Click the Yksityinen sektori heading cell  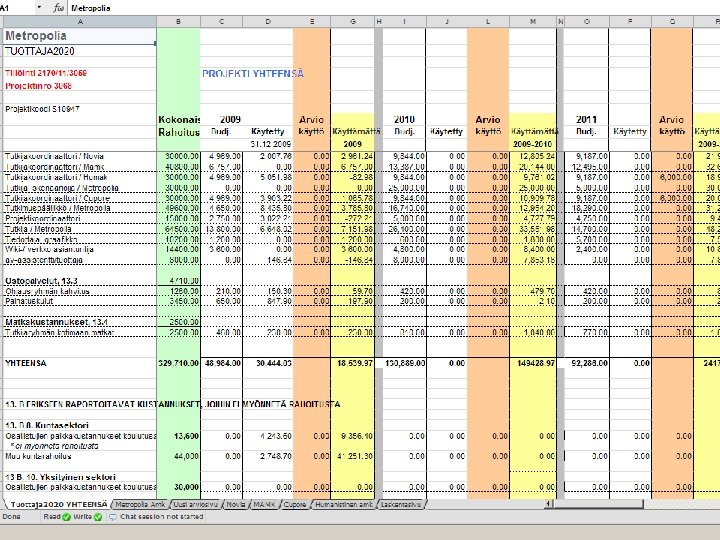click(x=80, y=477)
